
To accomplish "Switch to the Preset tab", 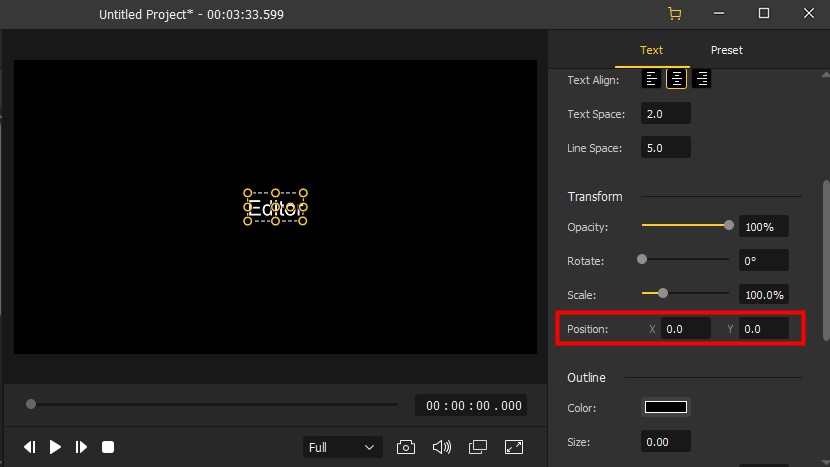I will pos(727,50).
